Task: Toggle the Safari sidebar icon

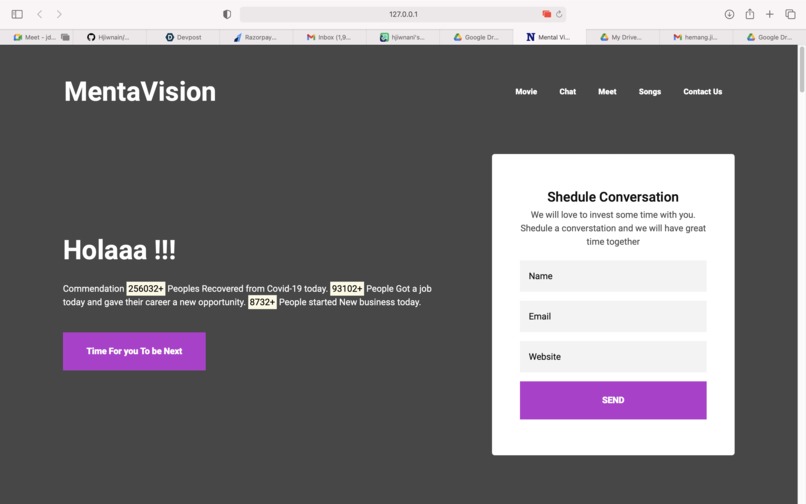Action: click(17, 14)
